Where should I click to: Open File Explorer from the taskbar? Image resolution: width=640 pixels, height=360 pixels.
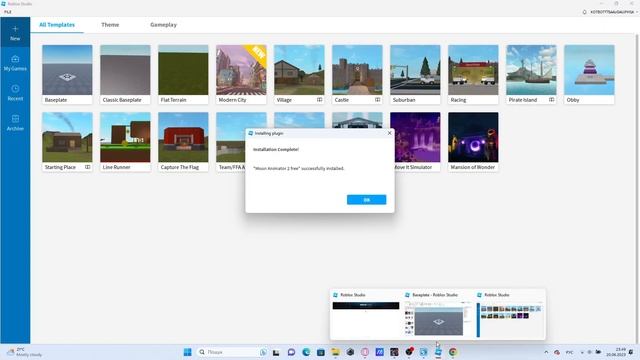click(335, 352)
